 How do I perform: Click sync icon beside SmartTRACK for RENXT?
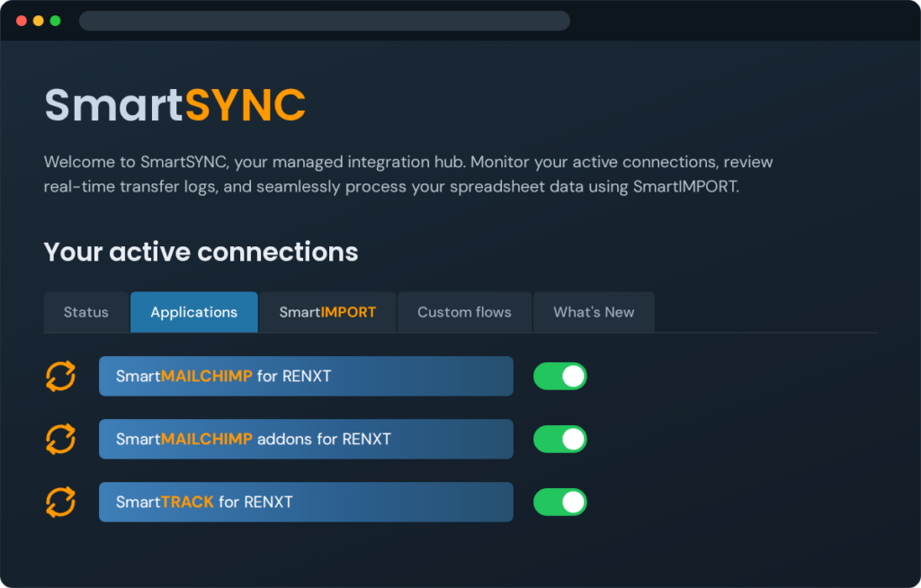[x=60, y=502]
